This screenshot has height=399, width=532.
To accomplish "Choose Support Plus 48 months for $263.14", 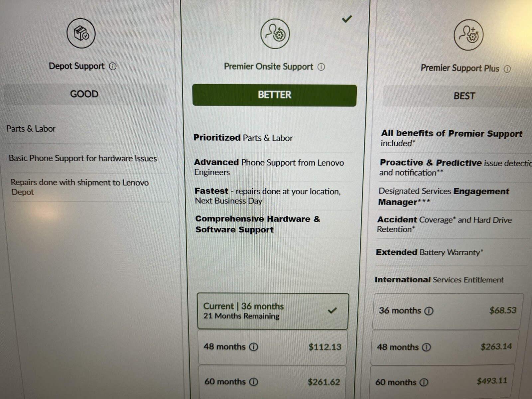I will [x=445, y=347].
